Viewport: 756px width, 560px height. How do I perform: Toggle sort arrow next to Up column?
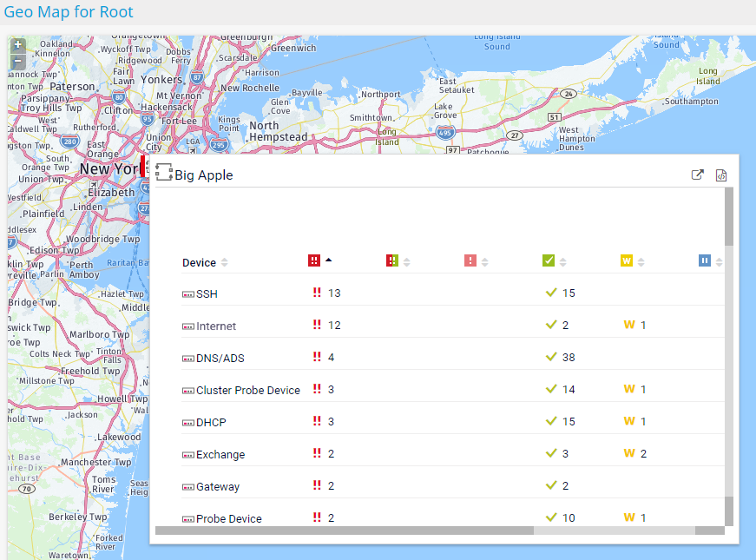pyautogui.click(x=562, y=262)
